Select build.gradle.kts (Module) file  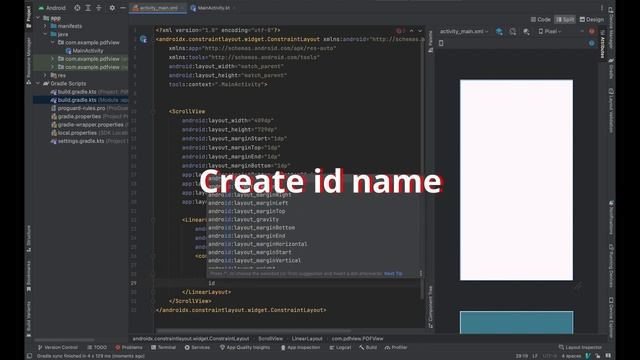(x=89, y=100)
